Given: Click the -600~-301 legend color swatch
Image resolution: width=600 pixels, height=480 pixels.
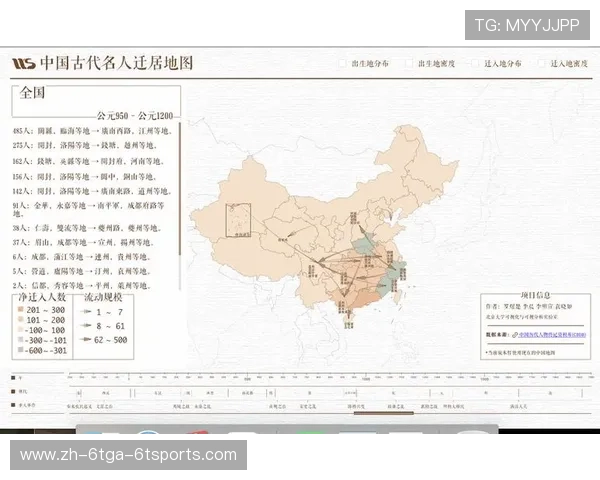Looking at the screenshot, I should point(19,350).
